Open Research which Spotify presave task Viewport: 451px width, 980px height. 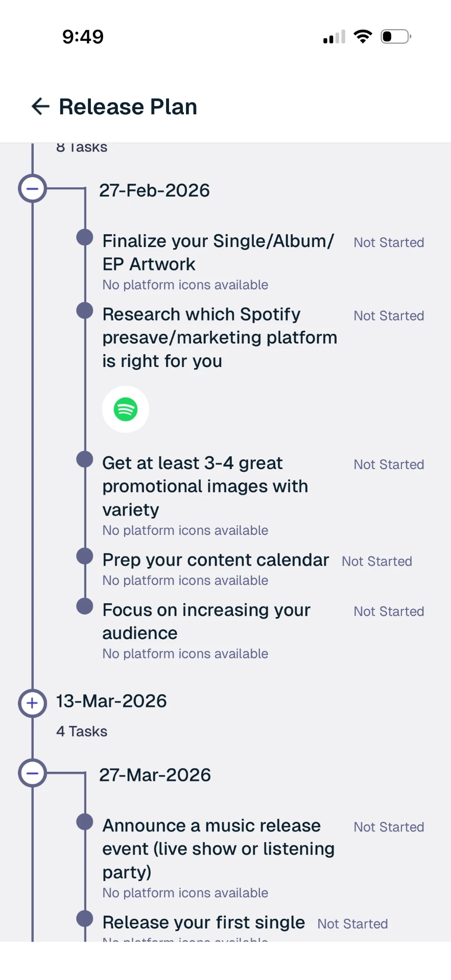tap(220, 337)
